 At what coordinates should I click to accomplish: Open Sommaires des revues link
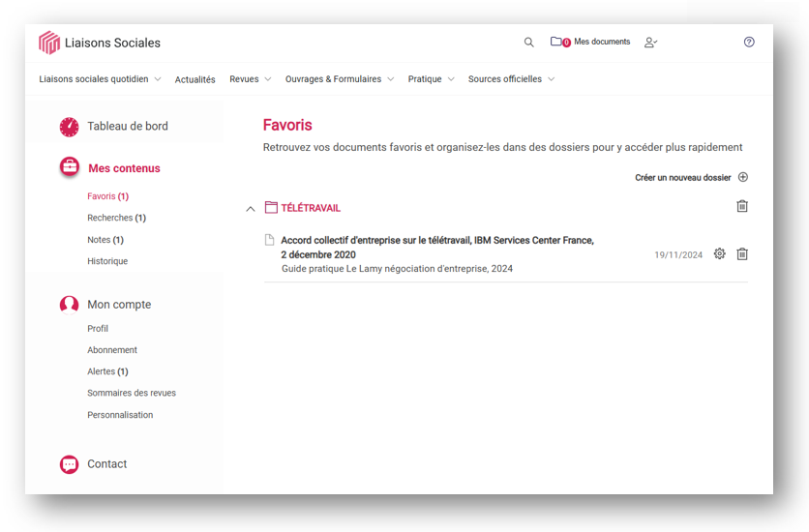tap(132, 393)
